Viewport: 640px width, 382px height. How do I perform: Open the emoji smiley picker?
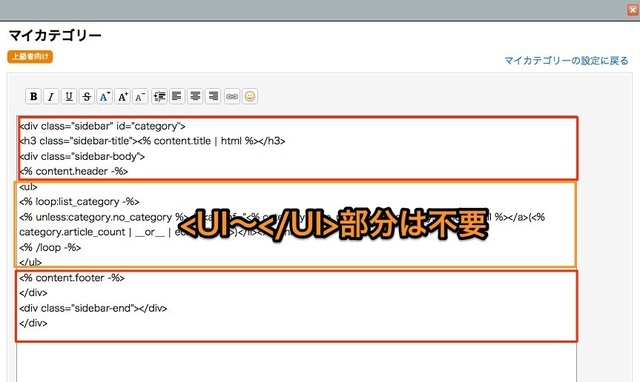point(250,97)
